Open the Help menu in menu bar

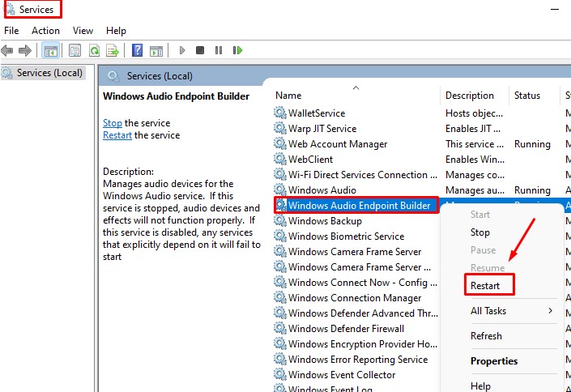116,31
